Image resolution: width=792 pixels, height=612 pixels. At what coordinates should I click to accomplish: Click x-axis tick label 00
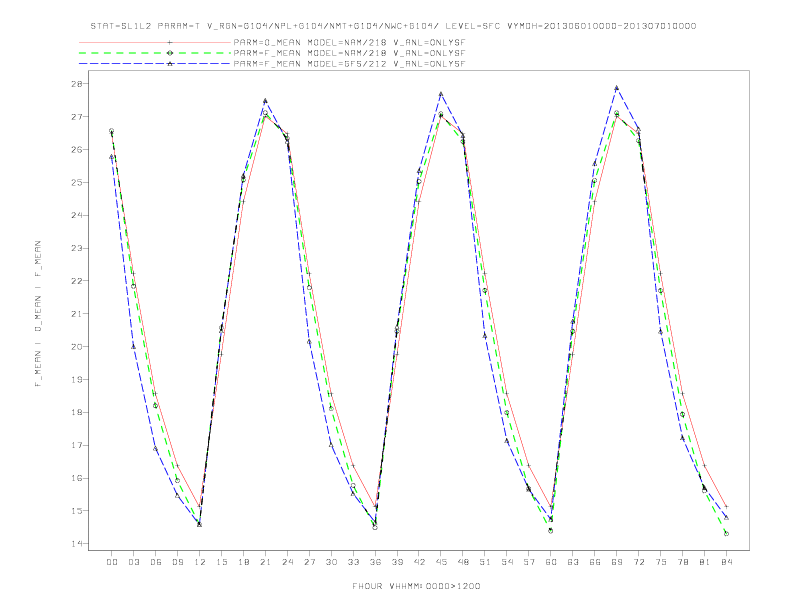pos(112,562)
